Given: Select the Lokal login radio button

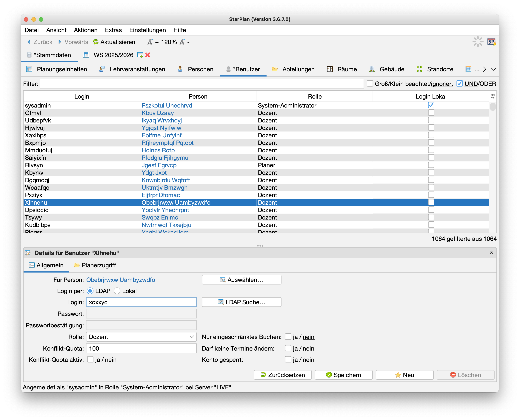Looking at the screenshot, I should click(117, 291).
